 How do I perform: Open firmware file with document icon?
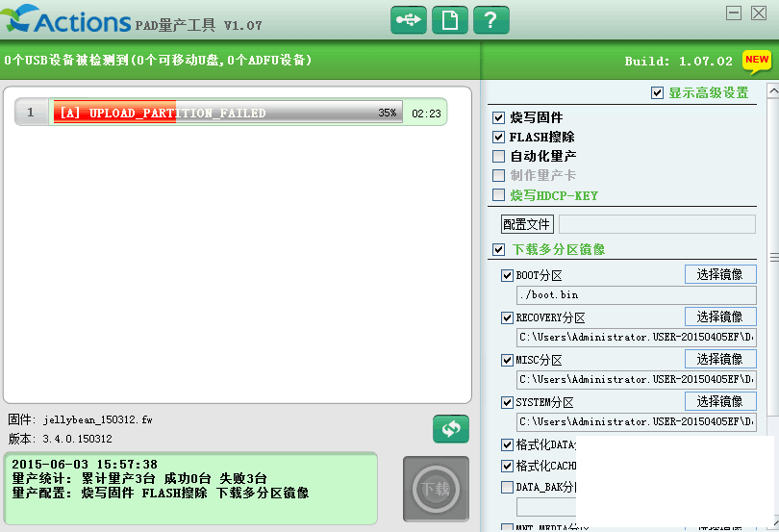coord(450,20)
